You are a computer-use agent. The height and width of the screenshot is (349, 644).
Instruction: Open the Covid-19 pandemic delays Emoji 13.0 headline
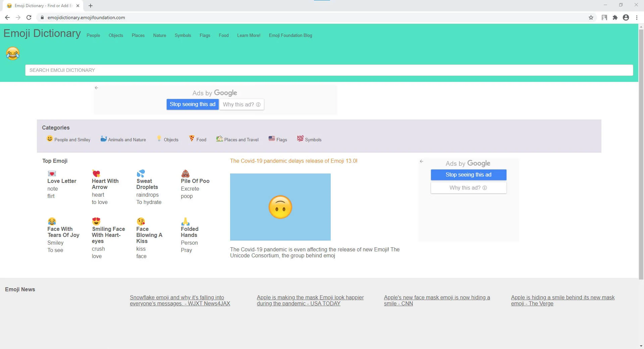click(x=294, y=161)
